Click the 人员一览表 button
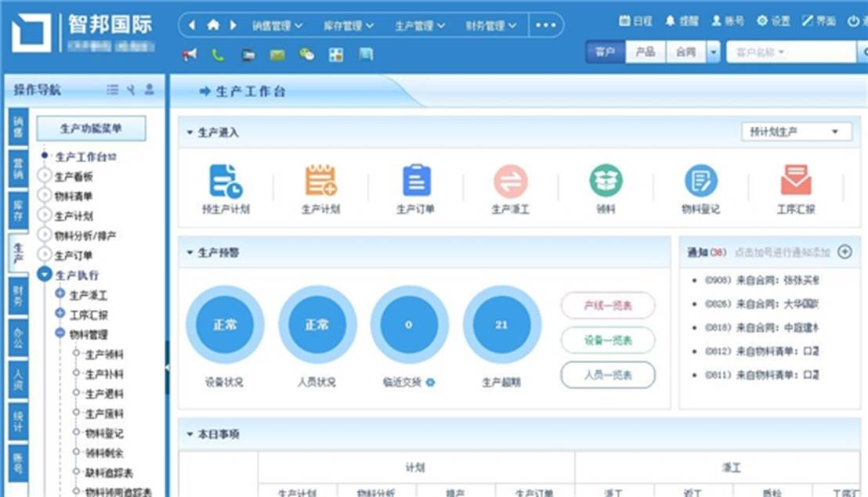The image size is (868, 497). 608,375
